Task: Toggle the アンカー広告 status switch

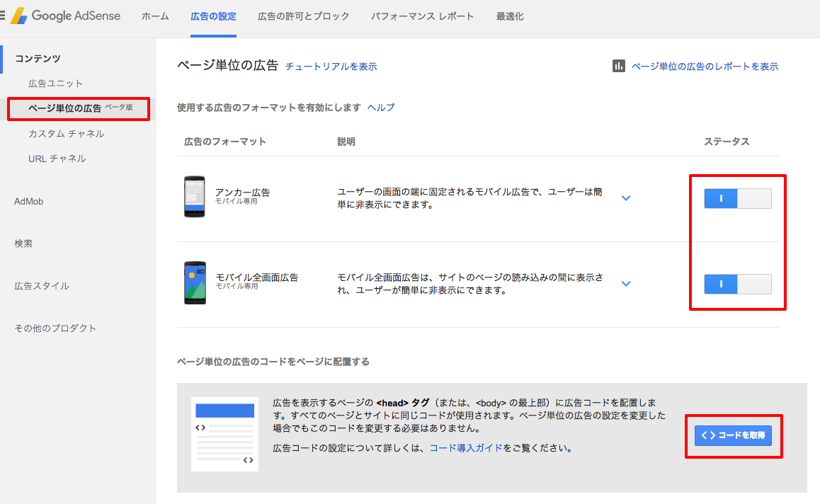Action: pyautogui.click(x=737, y=199)
